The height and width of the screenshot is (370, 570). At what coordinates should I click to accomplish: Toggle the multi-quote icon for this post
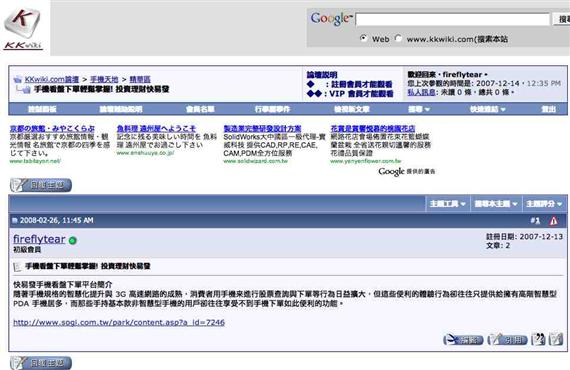pos(538,339)
